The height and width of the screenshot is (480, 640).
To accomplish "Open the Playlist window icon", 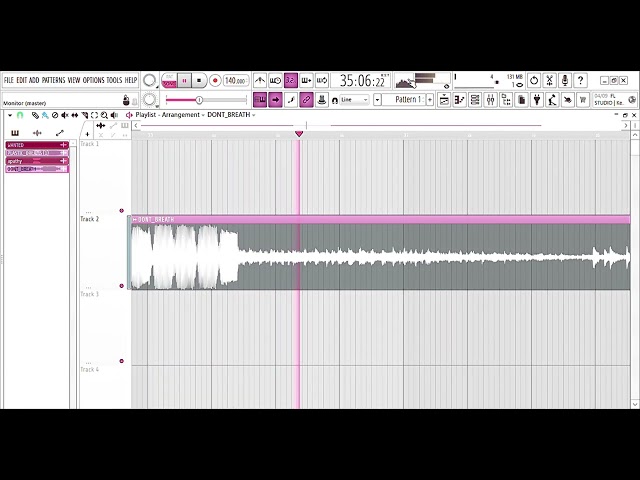I will tap(444, 100).
